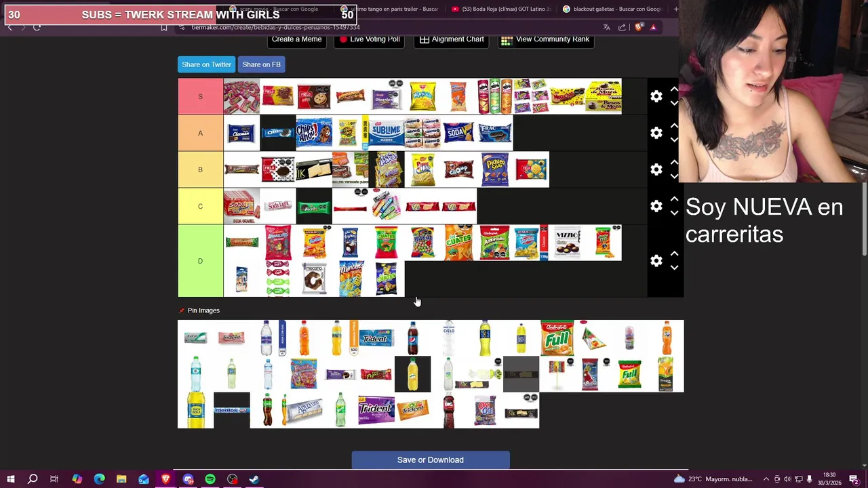Select Pepsi bottle in unranked images
868x488 pixels.
click(x=412, y=338)
